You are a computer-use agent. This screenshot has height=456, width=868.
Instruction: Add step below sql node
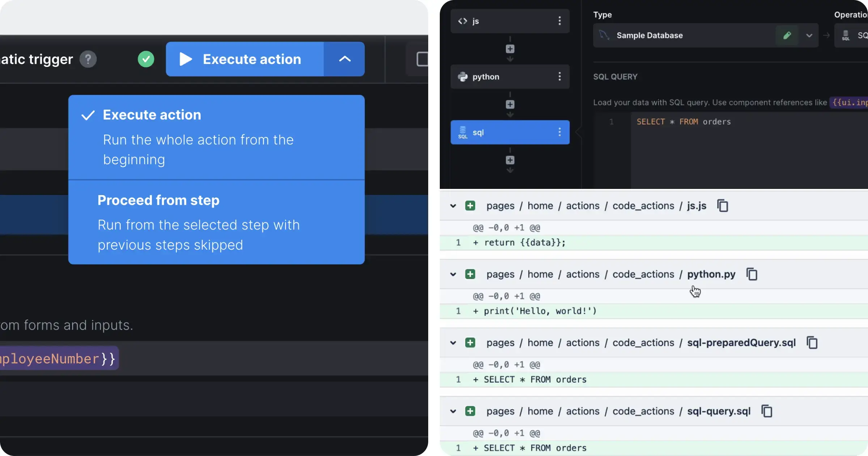click(x=510, y=160)
